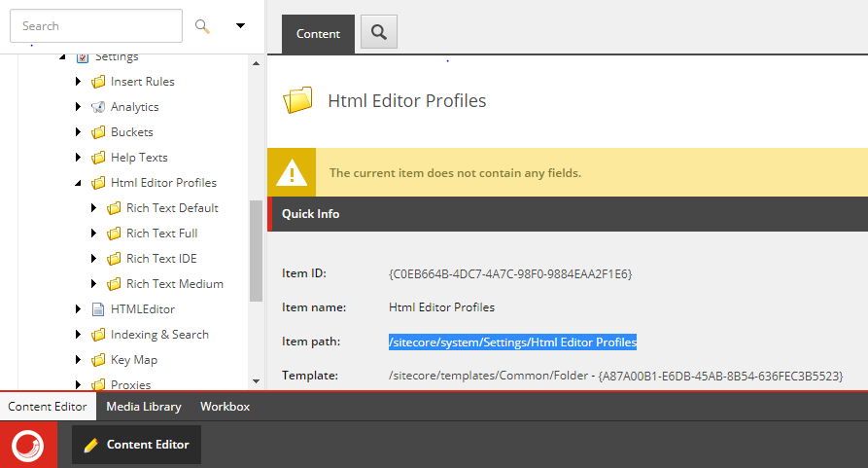
Task: Click the Rich Text Full folder icon
Action: pyautogui.click(x=114, y=234)
